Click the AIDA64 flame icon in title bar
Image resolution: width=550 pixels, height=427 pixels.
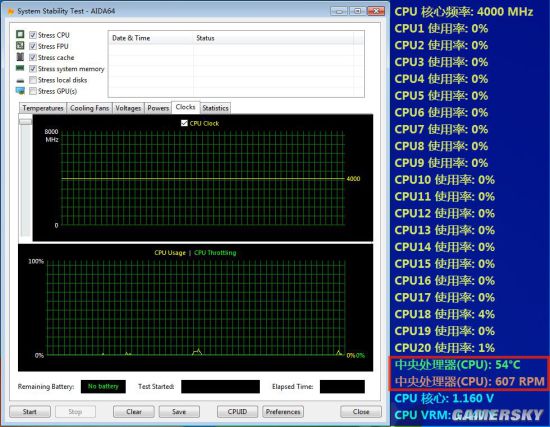coord(11,12)
